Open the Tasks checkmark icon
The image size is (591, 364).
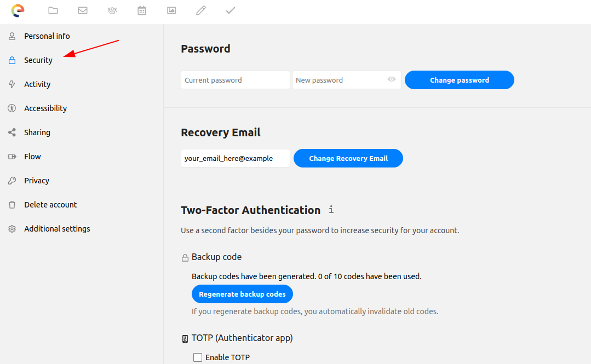point(231,10)
